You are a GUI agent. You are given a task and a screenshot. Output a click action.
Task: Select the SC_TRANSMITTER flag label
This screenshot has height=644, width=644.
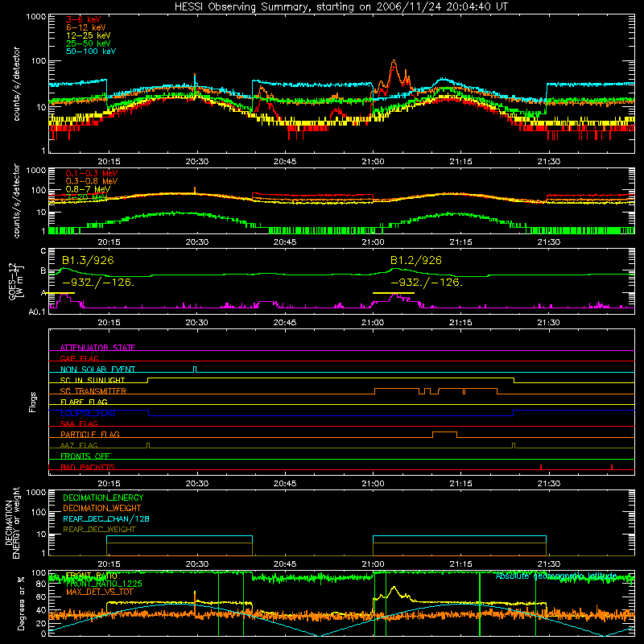[93, 391]
